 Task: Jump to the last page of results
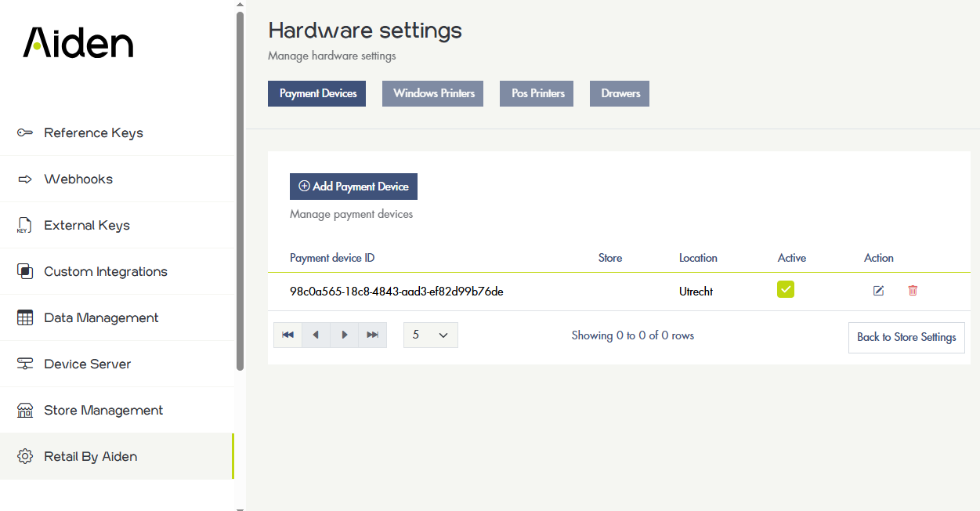coord(373,335)
